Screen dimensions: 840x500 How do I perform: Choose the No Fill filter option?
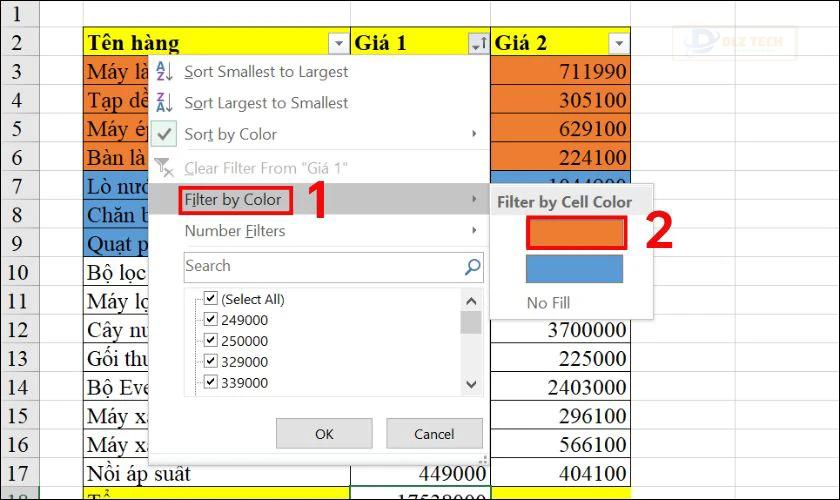(x=548, y=303)
